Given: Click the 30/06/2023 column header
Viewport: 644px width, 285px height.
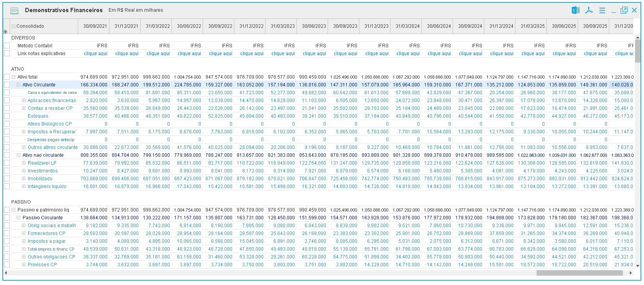Looking at the screenshot, I should pyautogui.click(x=312, y=26).
